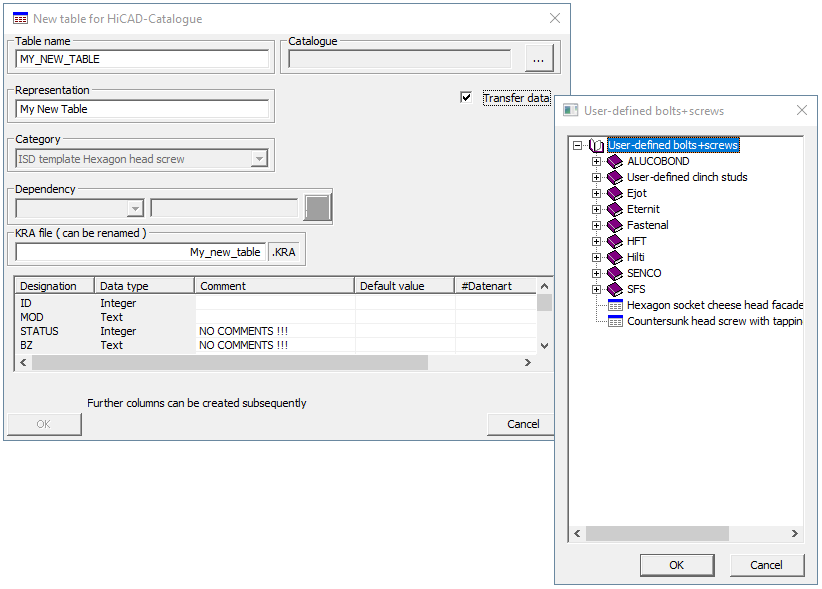Click the Designation column header
This screenshot has height=589, width=822.
(55, 286)
